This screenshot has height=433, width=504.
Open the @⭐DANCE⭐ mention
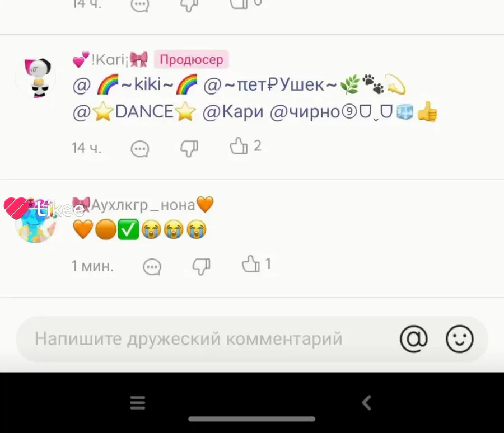point(134,112)
